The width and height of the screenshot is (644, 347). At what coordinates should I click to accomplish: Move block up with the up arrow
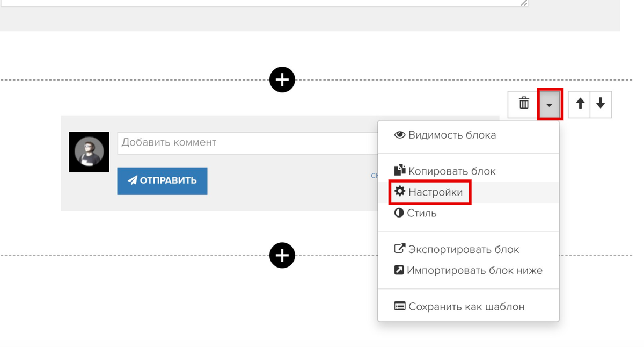580,104
